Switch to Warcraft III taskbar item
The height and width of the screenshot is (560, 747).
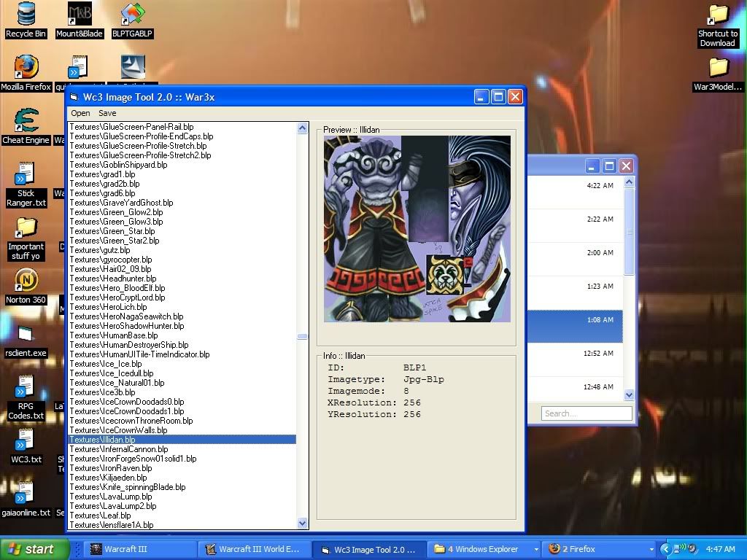tap(141, 549)
